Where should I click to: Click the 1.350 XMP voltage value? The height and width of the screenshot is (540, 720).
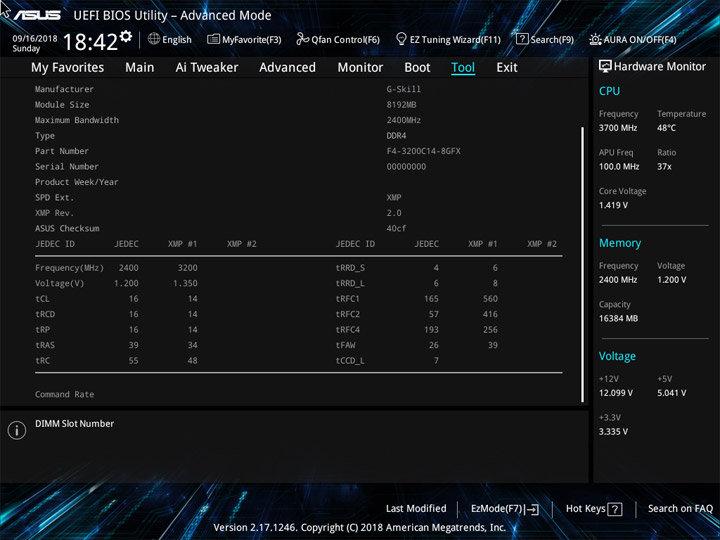[185, 283]
